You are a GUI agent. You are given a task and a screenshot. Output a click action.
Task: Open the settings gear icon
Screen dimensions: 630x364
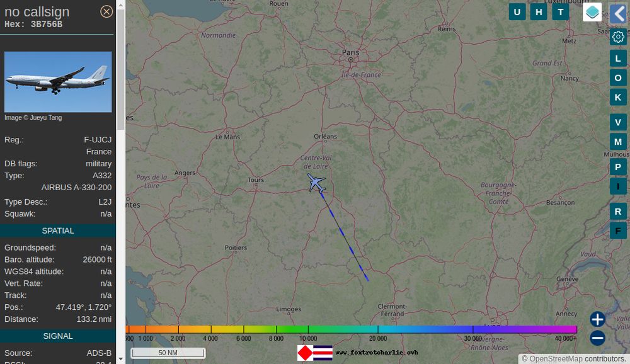click(618, 37)
